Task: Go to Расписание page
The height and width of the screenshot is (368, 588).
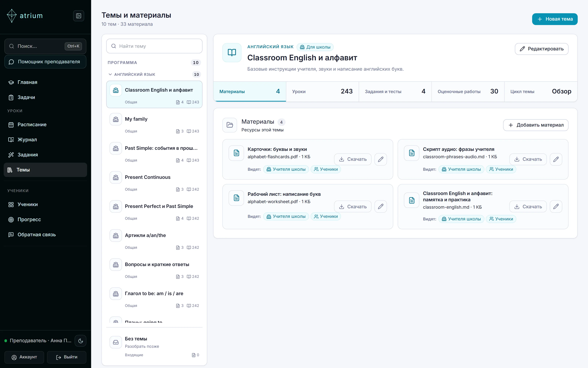Action: point(45,125)
